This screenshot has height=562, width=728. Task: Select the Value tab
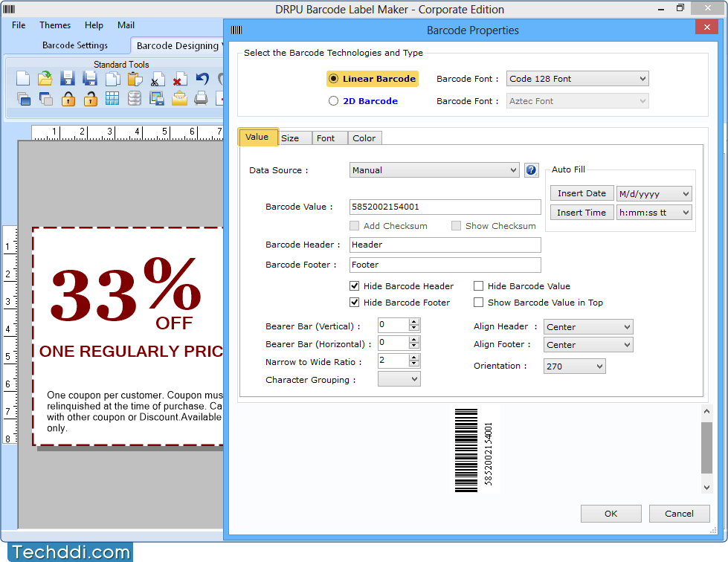click(258, 137)
